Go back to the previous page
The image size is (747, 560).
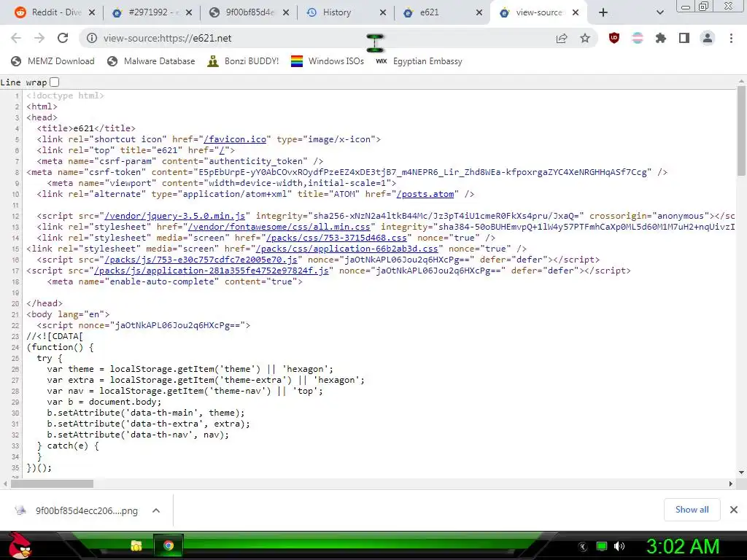tap(16, 38)
